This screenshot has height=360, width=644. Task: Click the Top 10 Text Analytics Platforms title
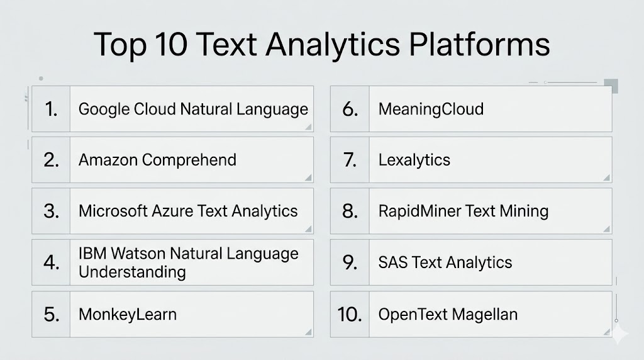tap(321, 45)
